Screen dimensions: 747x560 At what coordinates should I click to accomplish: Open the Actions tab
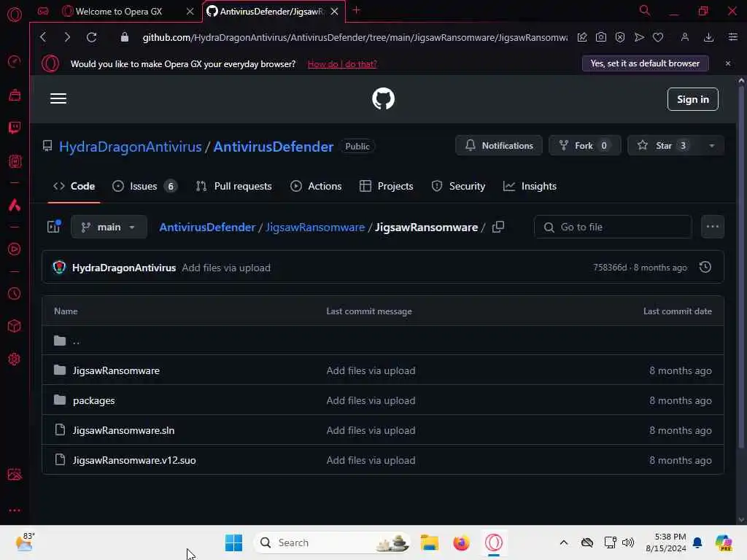tap(316, 186)
